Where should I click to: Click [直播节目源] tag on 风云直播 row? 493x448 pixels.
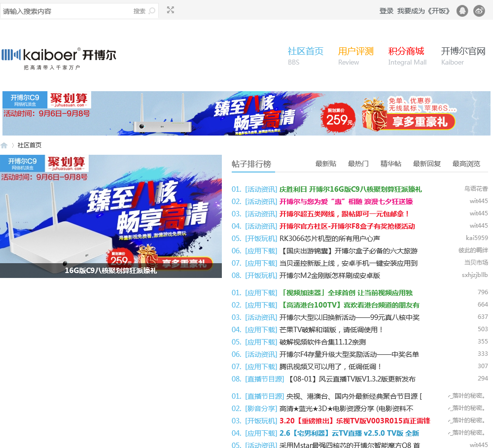coord(264,379)
